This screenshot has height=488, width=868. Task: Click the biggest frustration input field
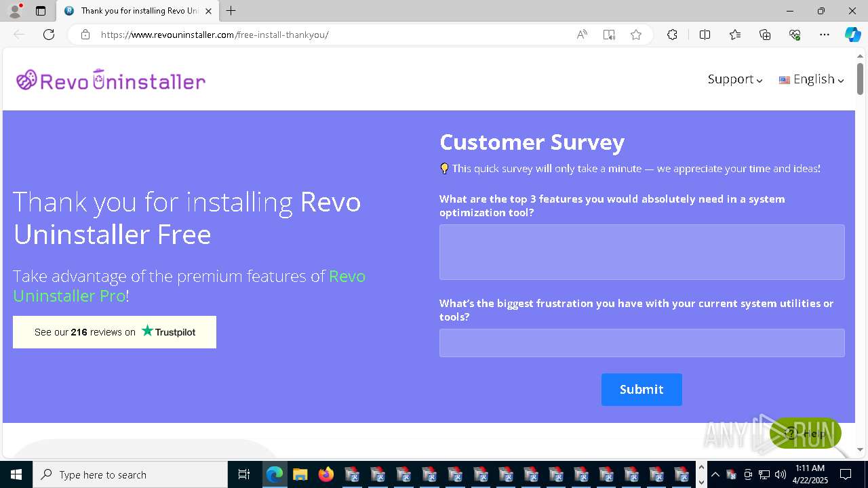[x=642, y=343]
